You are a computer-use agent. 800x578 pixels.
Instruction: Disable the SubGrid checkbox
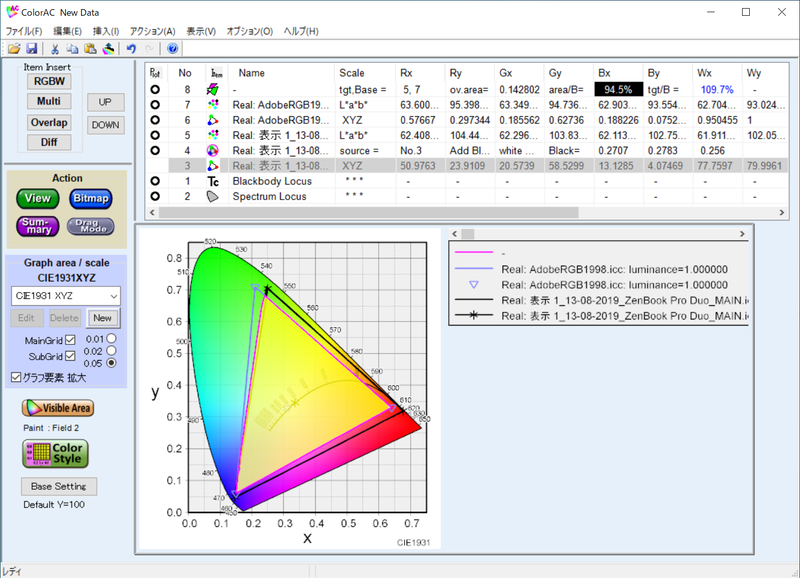[70, 356]
